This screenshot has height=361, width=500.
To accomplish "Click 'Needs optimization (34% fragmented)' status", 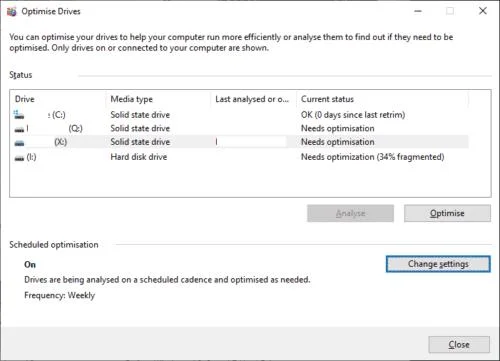I will (x=373, y=157).
